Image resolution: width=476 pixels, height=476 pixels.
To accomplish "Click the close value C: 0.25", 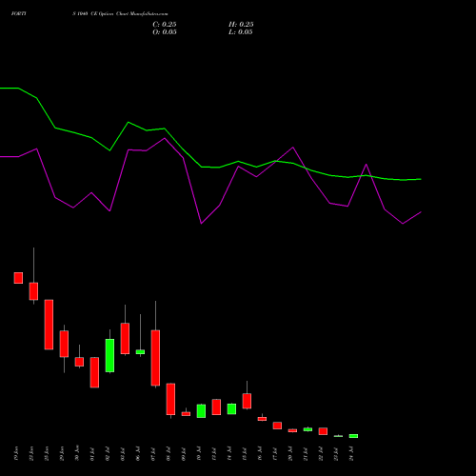I will pyautogui.click(x=165, y=25).
